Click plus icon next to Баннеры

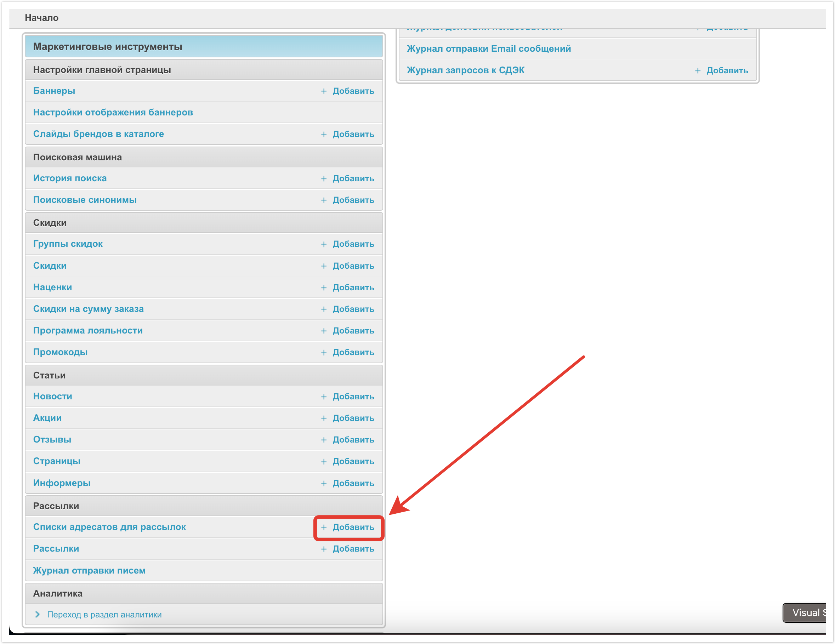(323, 91)
